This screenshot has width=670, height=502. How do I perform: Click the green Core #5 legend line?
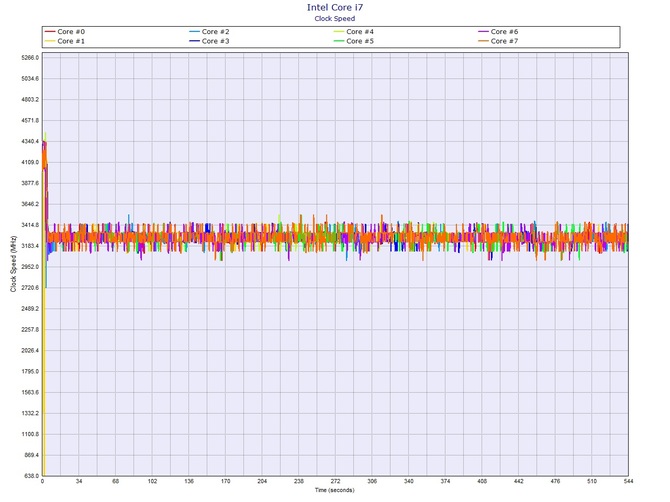339,41
